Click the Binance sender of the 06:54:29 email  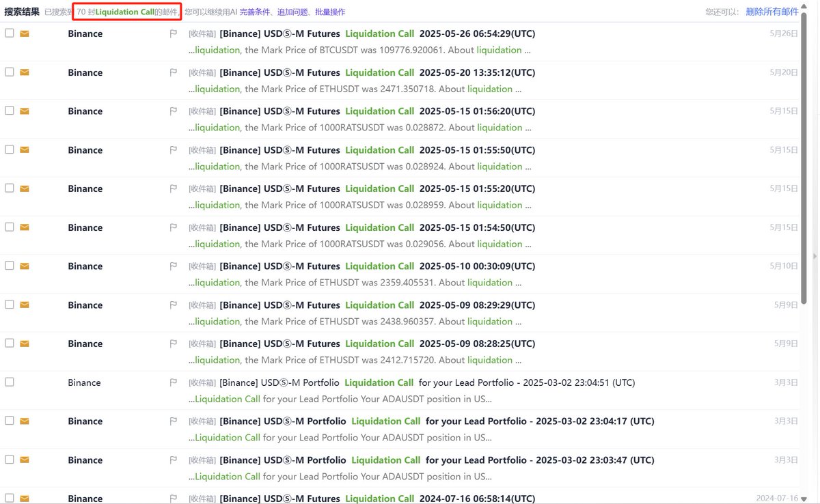coord(85,33)
